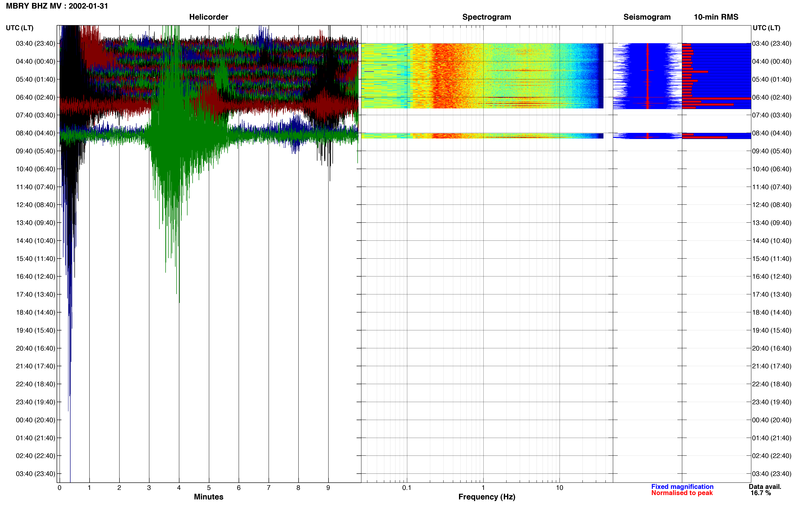Click helicorder minute tick '3'
The width and height of the screenshot is (812, 508).
click(149, 488)
